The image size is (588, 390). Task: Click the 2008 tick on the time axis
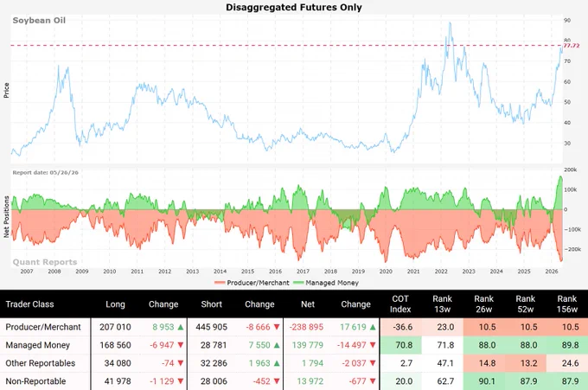(x=54, y=272)
